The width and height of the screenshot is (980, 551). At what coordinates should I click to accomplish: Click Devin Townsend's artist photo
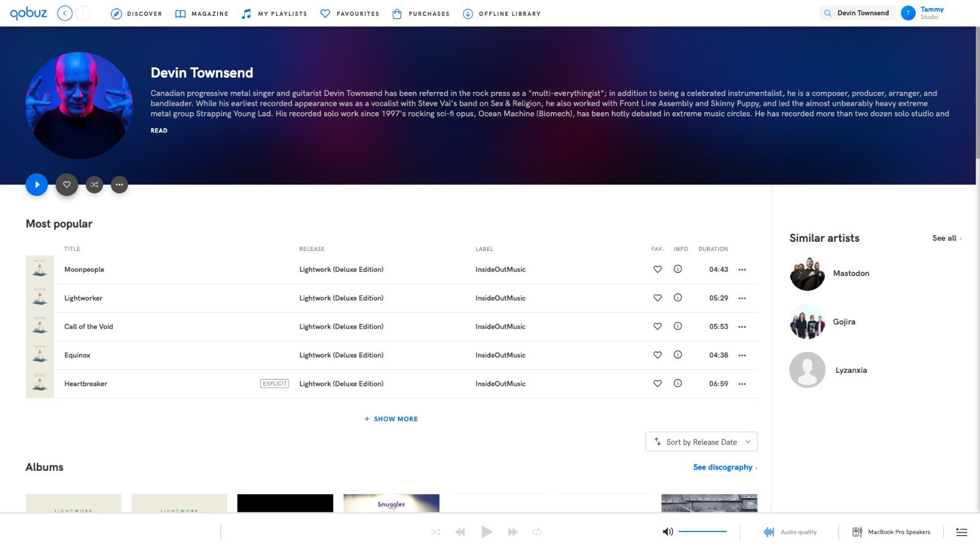(79, 105)
